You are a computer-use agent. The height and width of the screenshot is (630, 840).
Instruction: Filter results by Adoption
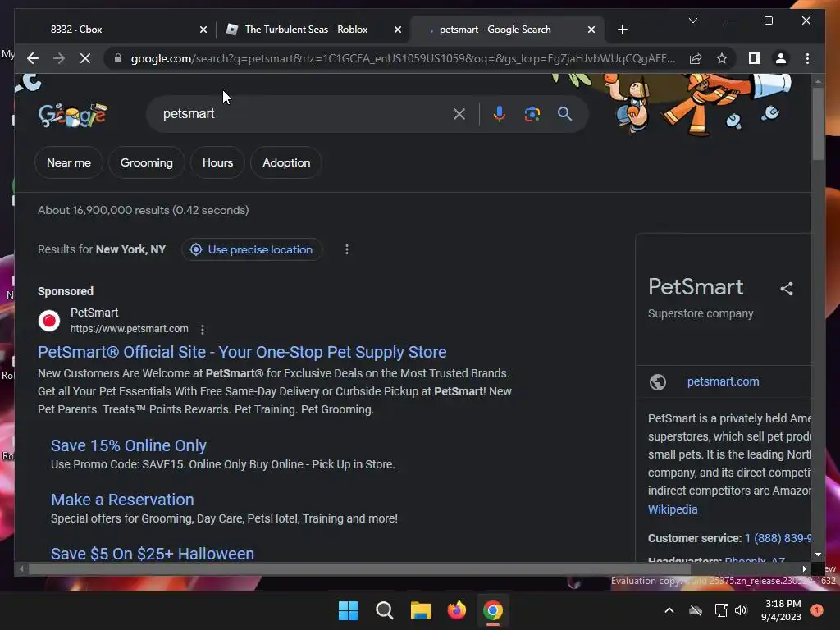[x=286, y=162]
